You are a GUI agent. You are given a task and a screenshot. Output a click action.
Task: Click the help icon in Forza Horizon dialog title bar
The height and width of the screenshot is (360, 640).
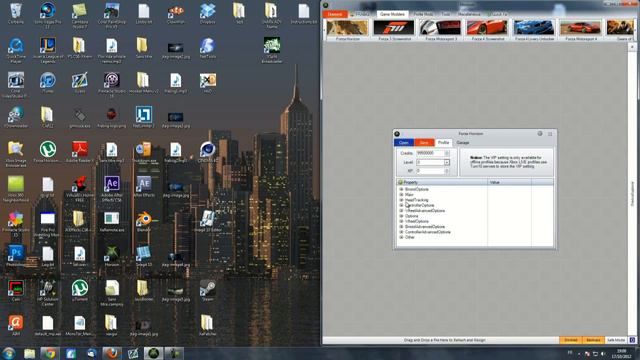pos(540,133)
